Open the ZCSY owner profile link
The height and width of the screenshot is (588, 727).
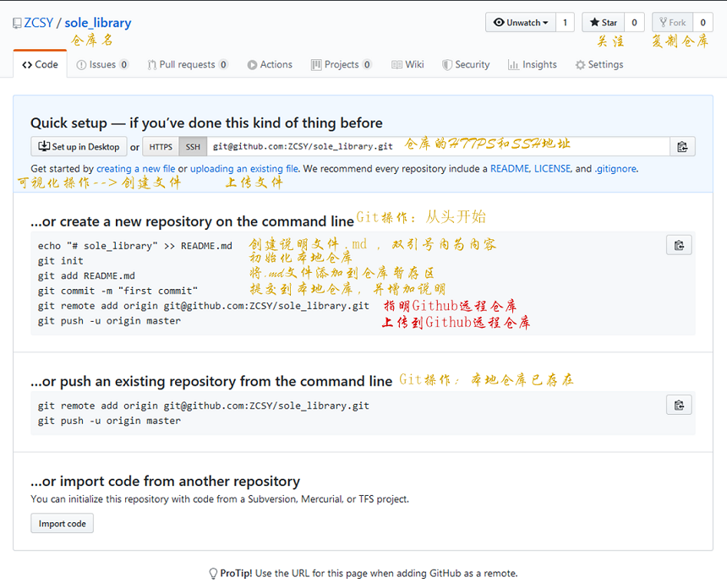[39, 22]
